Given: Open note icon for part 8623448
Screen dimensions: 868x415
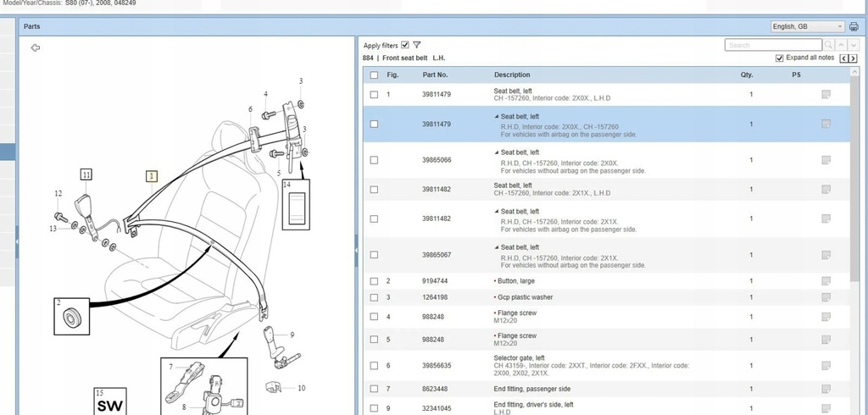Looking at the screenshot, I should [826, 389].
